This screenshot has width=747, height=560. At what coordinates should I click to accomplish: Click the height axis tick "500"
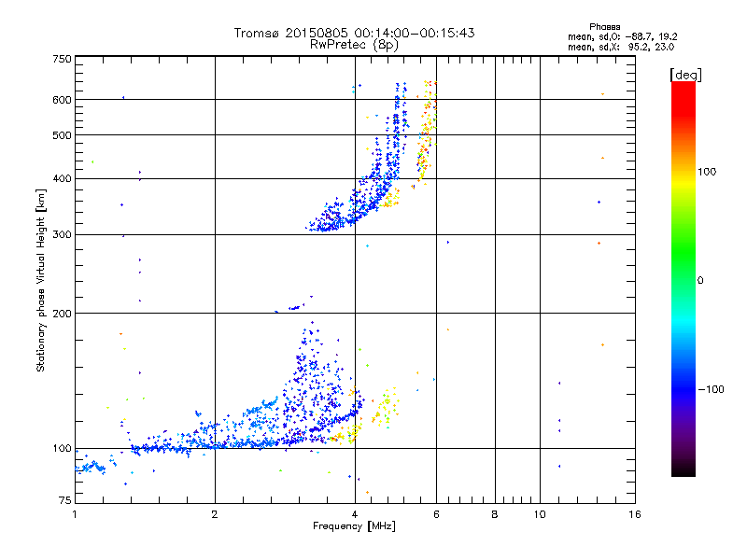(x=62, y=135)
